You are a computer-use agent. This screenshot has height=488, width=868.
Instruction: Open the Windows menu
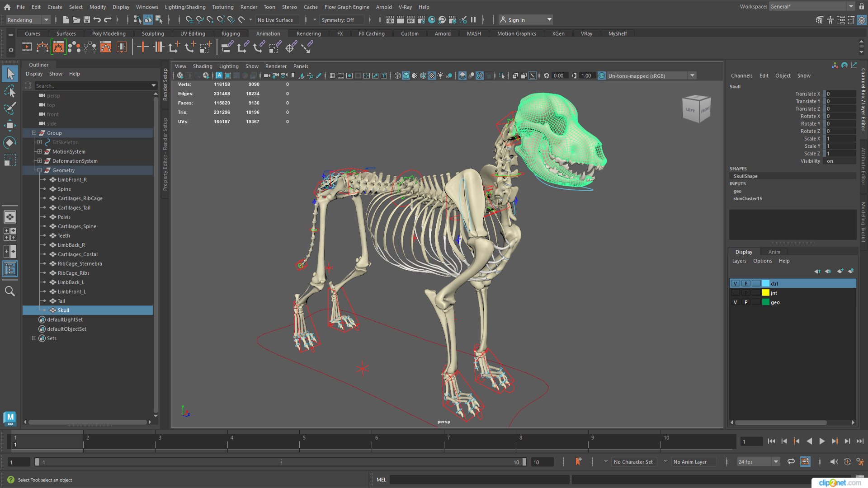click(x=147, y=7)
